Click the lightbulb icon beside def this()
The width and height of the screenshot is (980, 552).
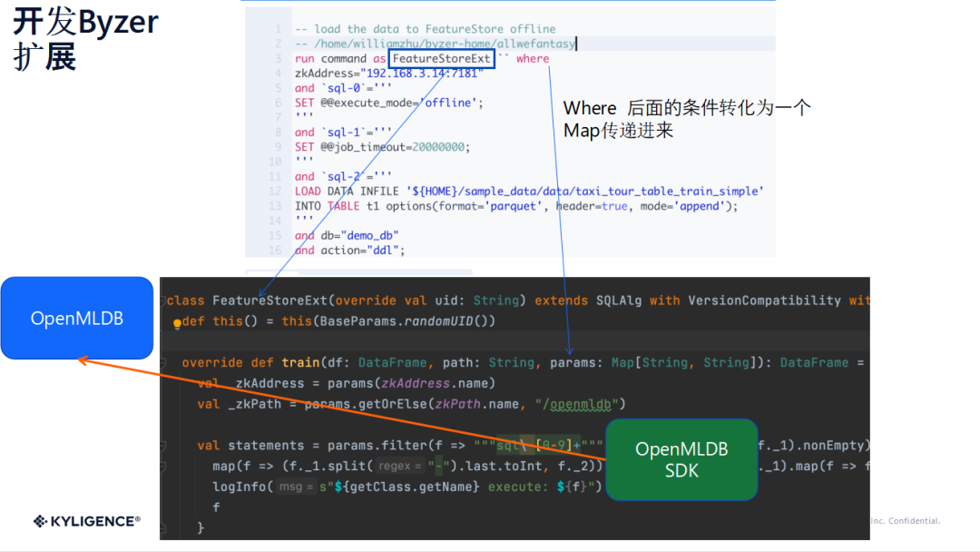point(177,323)
